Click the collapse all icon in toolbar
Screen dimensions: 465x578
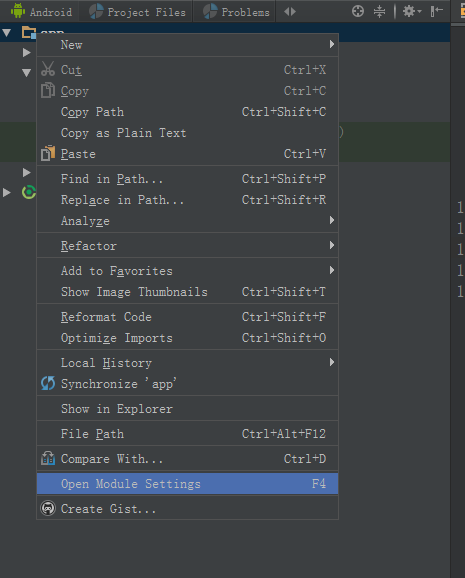(379, 11)
